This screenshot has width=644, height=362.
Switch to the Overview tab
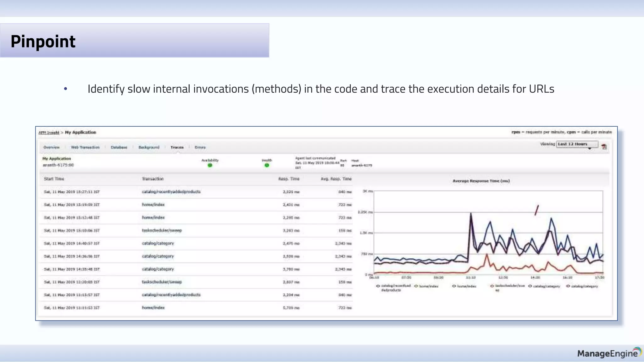tap(52, 147)
